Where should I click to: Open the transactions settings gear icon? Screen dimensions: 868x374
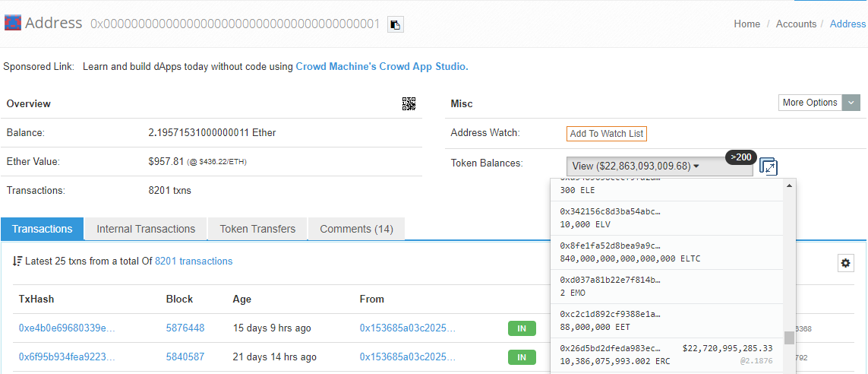(845, 264)
